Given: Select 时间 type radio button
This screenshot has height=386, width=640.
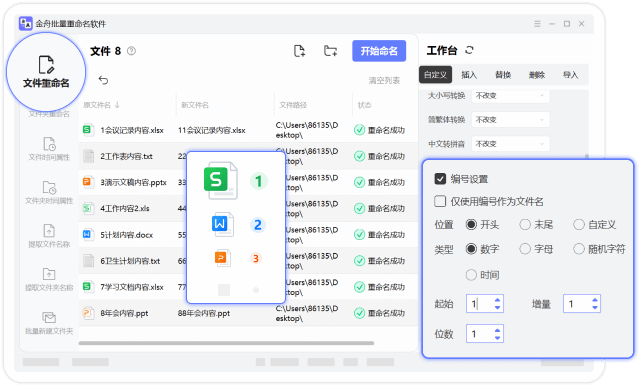Looking at the screenshot, I should (471, 275).
